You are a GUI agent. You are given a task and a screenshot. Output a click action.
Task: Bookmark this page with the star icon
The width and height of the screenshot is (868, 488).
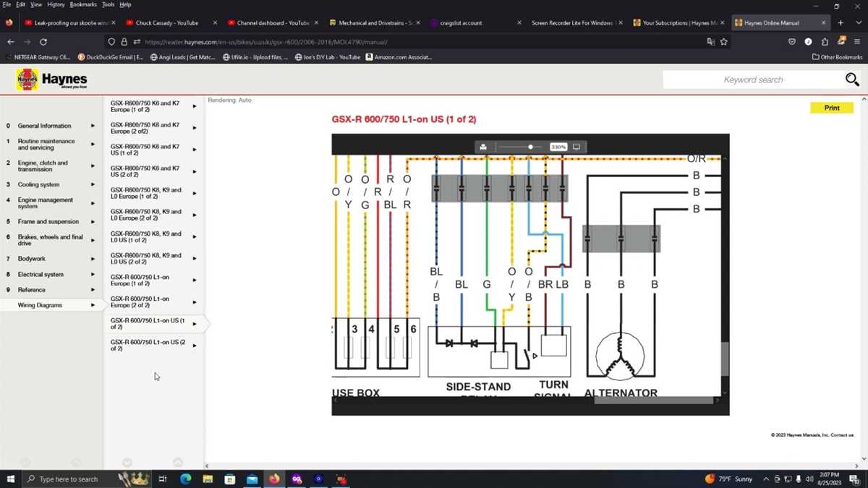tap(724, 42)
